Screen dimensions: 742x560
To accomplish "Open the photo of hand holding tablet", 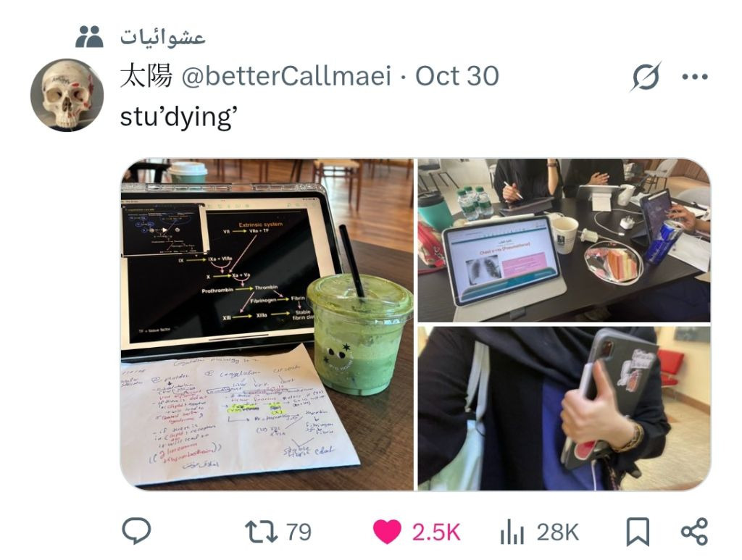I will pyautogui.click(x=564, y=408).
